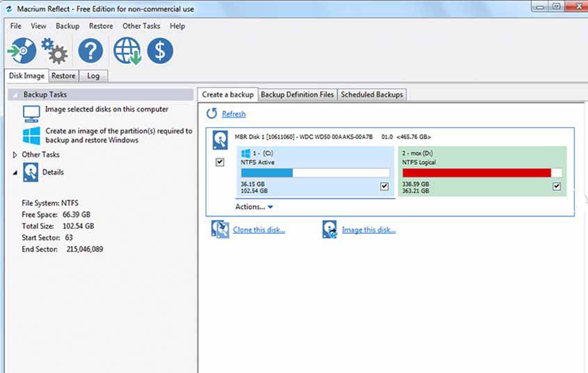Open help with the question mark icon
588x373 pixels.
[90, 50]
